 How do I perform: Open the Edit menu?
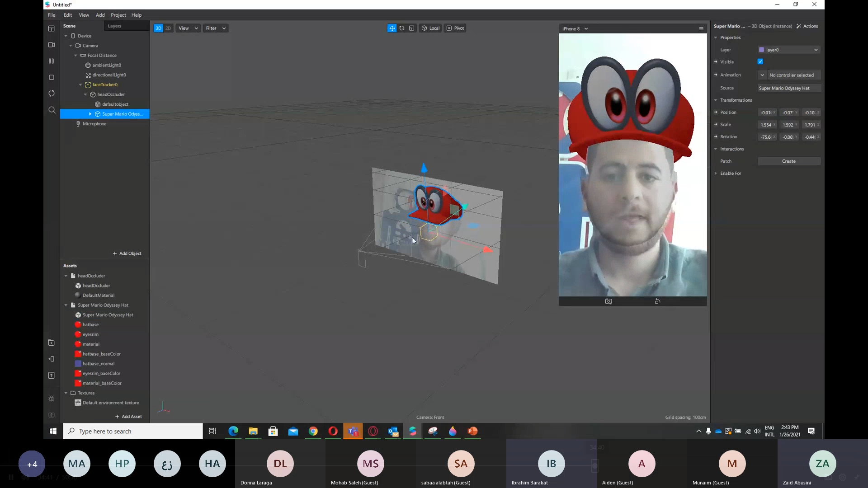(x=68, y=15)
